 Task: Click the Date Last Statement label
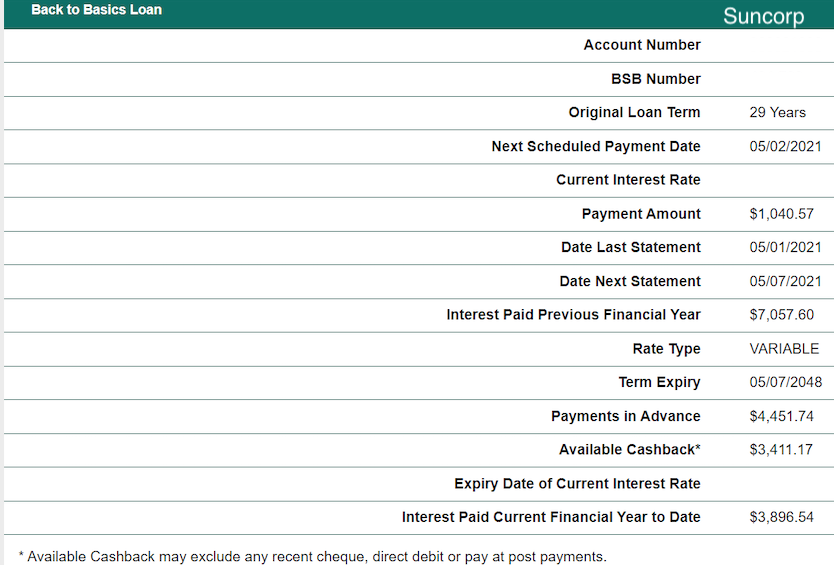coord(631,247)
